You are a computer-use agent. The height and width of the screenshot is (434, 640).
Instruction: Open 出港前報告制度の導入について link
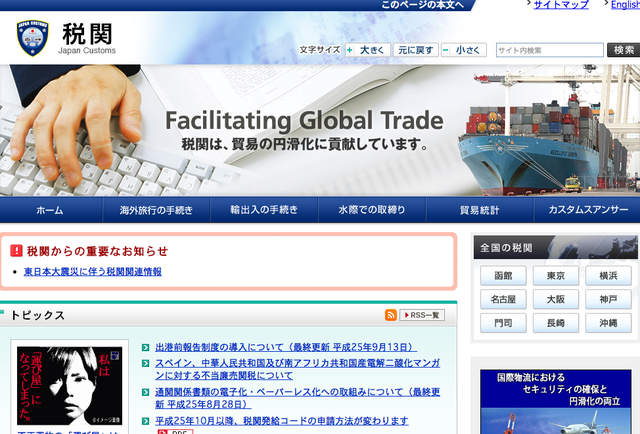click(286, 347)
